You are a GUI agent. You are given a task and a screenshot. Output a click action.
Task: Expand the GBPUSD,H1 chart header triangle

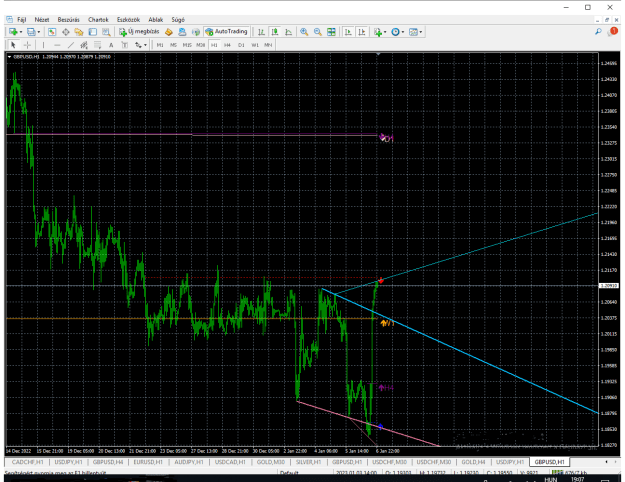pos(9,57)
